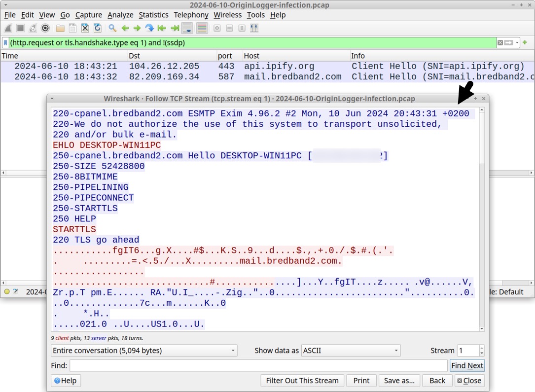Restart current capture icon

33,28
